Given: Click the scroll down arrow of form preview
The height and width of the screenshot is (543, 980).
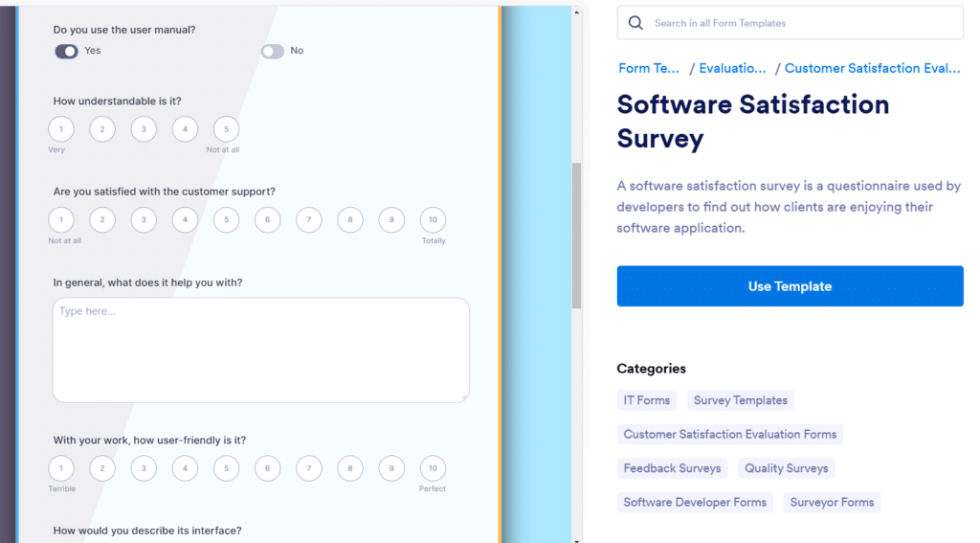Looking at the screenshot, I should (x=576, y=540).
